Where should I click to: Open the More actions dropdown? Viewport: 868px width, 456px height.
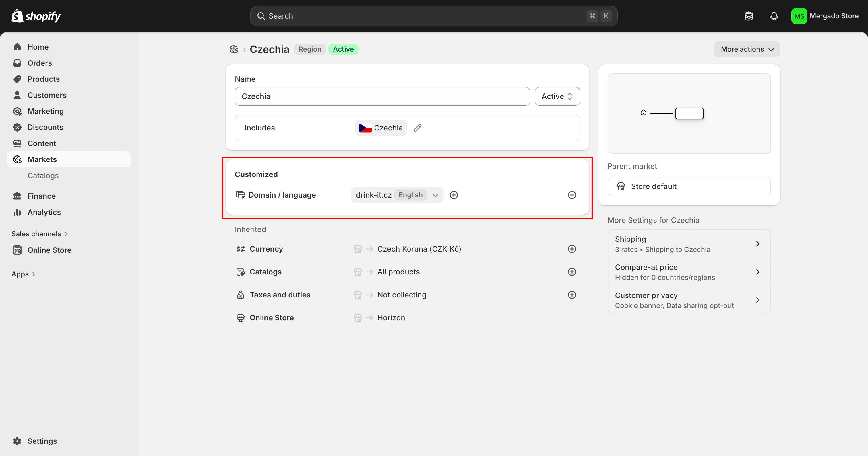[x=746, y=49]
